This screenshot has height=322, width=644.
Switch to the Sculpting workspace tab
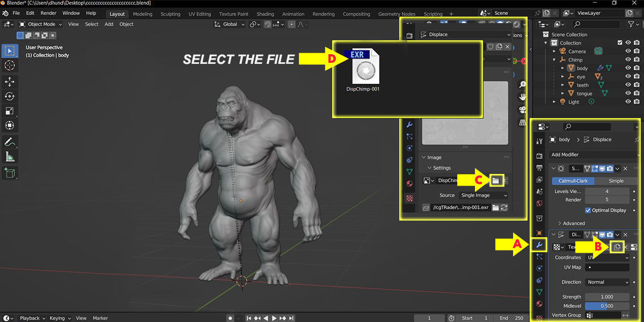pos(171,14)
